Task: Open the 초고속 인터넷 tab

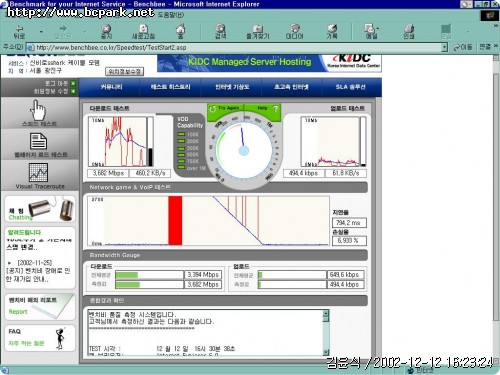Action: [x=291, y=87]
